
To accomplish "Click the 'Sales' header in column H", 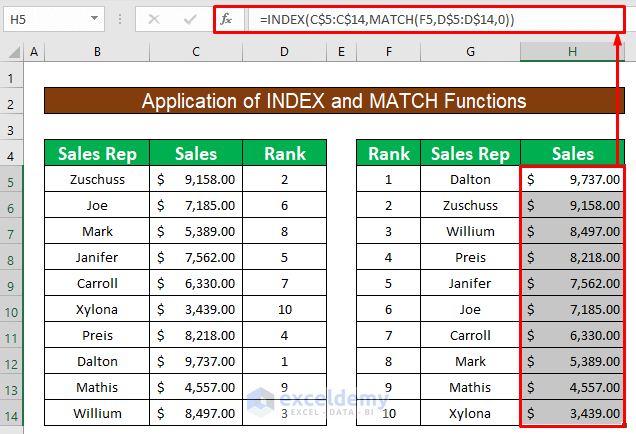I will coord(572,153).
